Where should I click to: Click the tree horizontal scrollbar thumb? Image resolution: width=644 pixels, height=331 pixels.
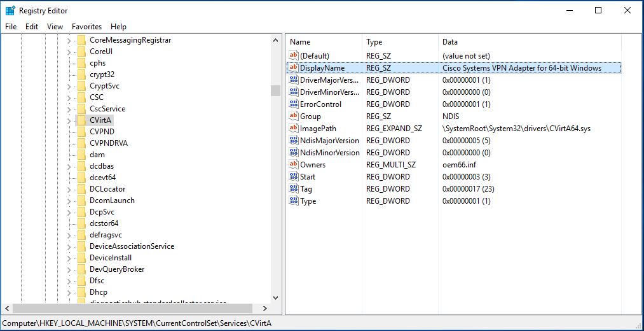pos(132,308)
